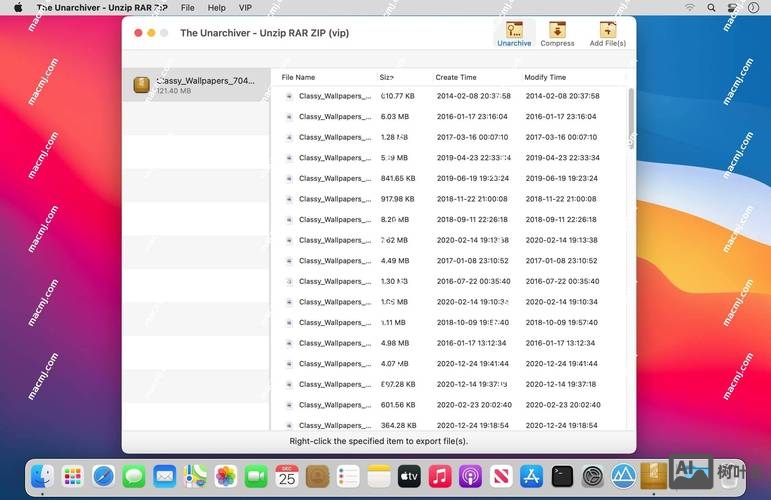
Task: Open Terminal from the Dock
Action: click(x=562, y=477)
